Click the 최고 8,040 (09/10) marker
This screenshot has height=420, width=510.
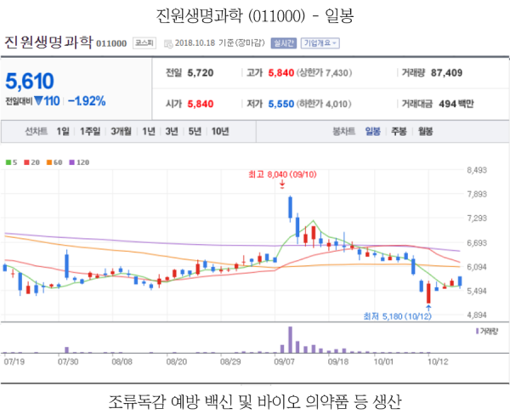(282, 174)
